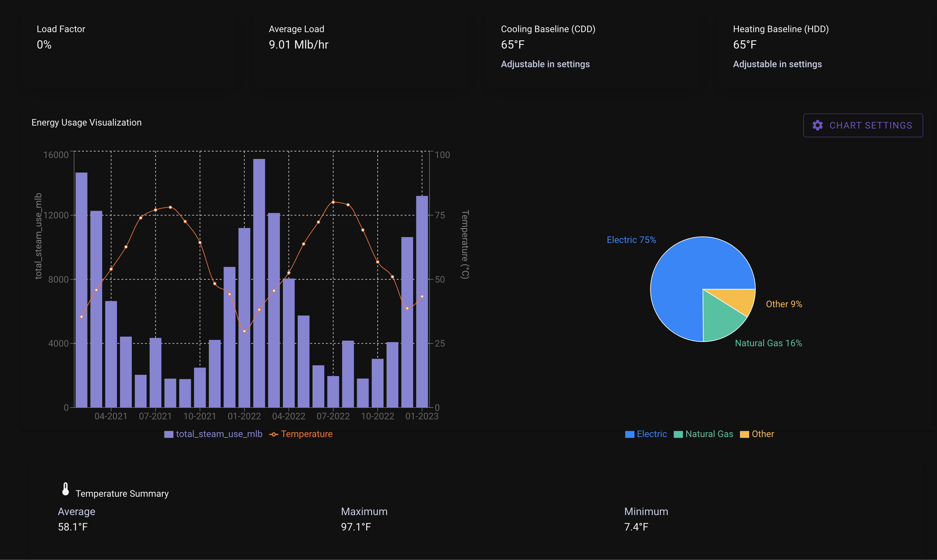Open the Chart Settings button
937x560 pixels.
tap(863, 125)
